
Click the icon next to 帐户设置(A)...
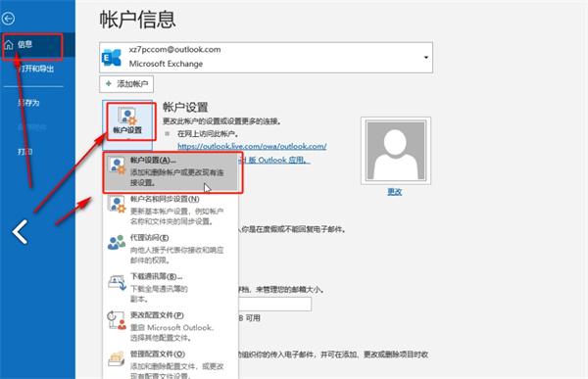[117, 165]
